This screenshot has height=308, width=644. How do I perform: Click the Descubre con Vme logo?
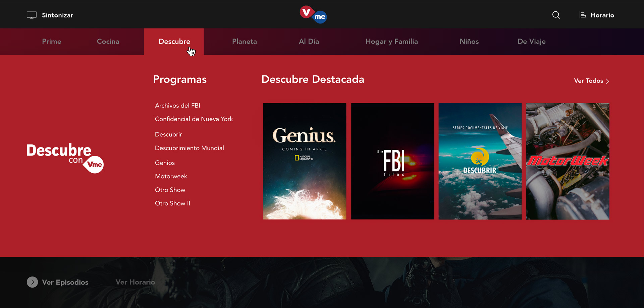pos(65,158)
